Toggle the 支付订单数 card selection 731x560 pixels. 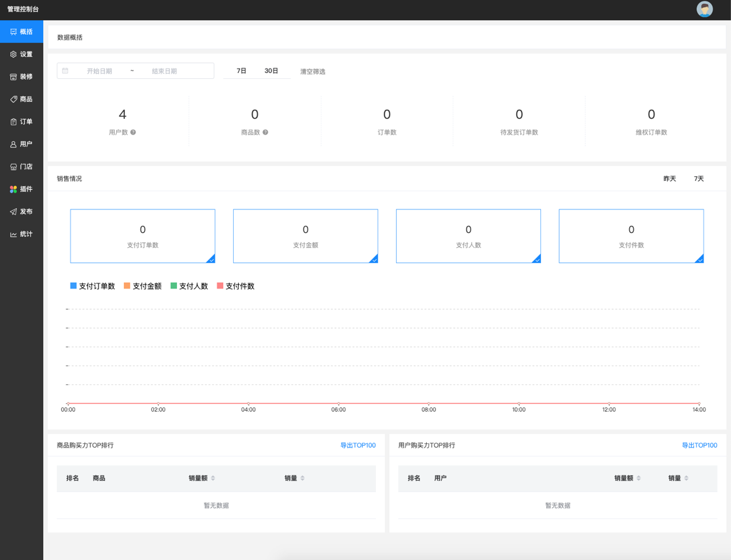(143, 236)
